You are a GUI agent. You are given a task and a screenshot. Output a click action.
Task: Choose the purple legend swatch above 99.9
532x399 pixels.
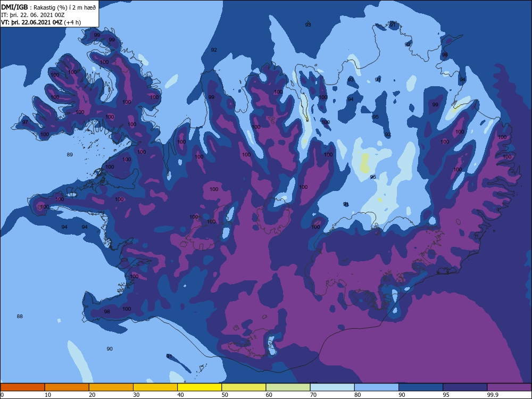coord(509,387)
